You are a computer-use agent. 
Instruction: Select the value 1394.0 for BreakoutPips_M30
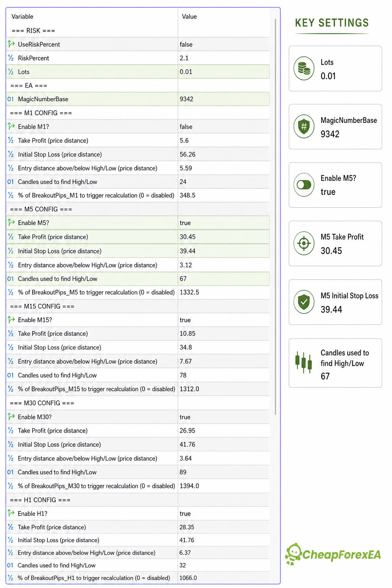pyautogui.click(x=189, y=486)
